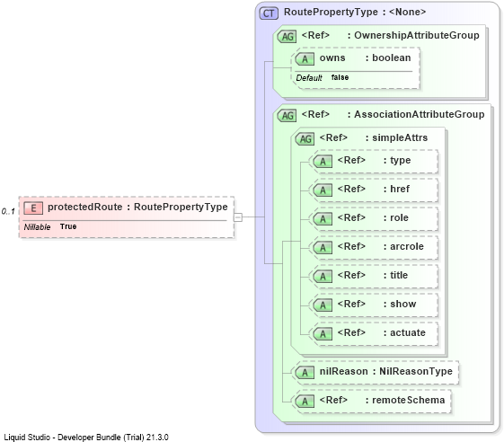This screenshot has width=504, height=442.
Task: Click the AG icon beside AssociationAttributeGroup
Action: 287,115
